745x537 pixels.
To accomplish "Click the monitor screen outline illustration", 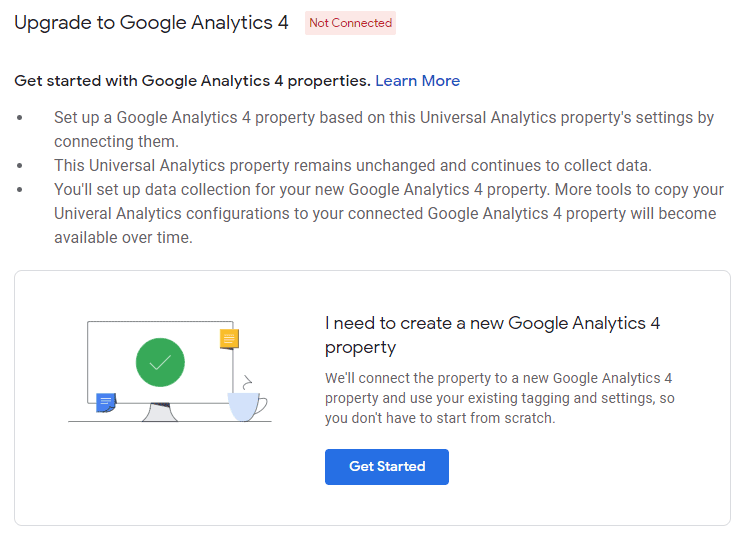I will coord(160,362).
